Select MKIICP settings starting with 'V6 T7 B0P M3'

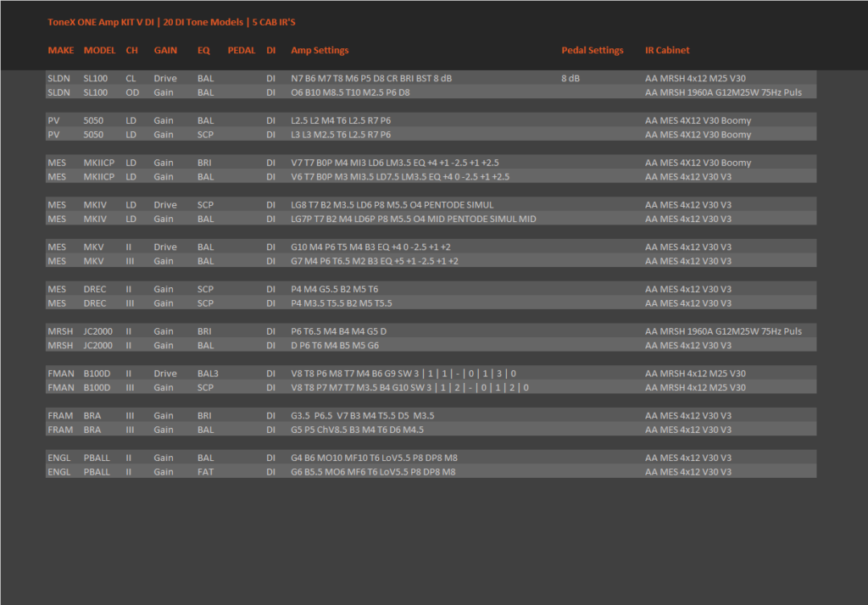[400, 177]
